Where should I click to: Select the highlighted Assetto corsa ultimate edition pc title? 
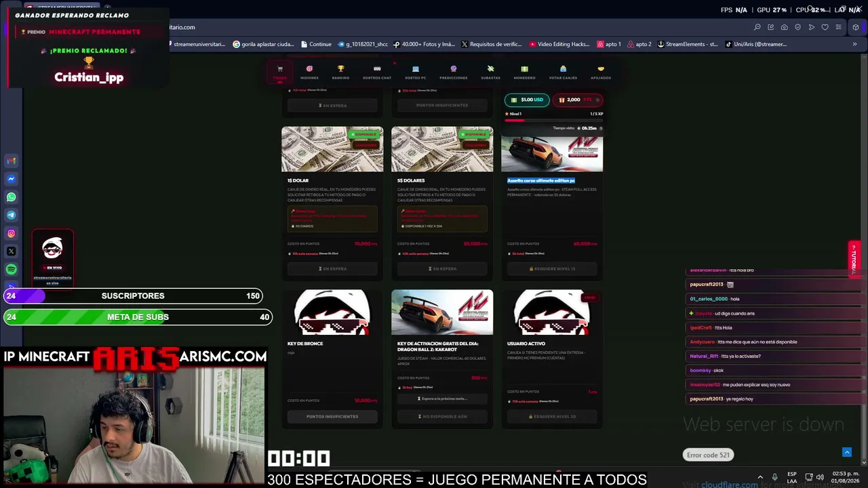tap(541, 180)
